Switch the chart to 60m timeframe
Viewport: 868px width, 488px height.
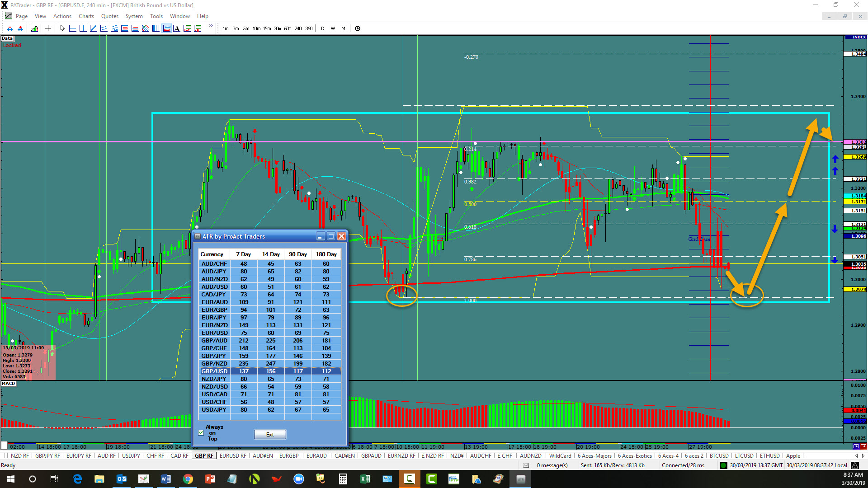288,28
